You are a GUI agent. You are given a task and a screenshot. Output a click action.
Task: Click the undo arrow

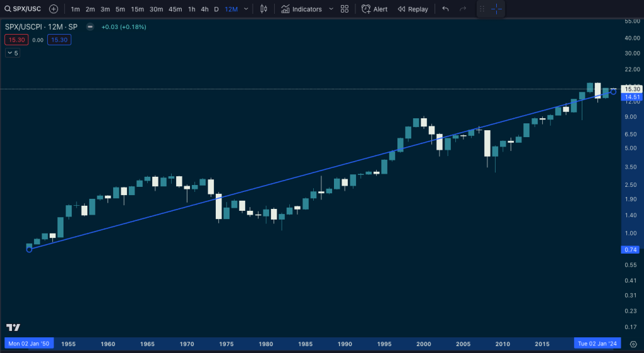(445, 9)
